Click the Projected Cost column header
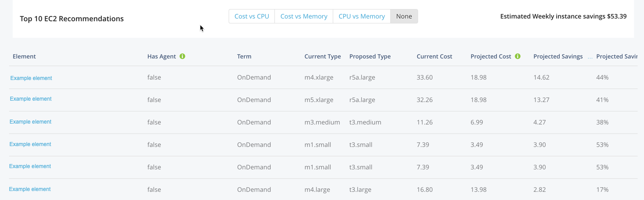Screen dimensions: 644x200 tap(491, 56)
